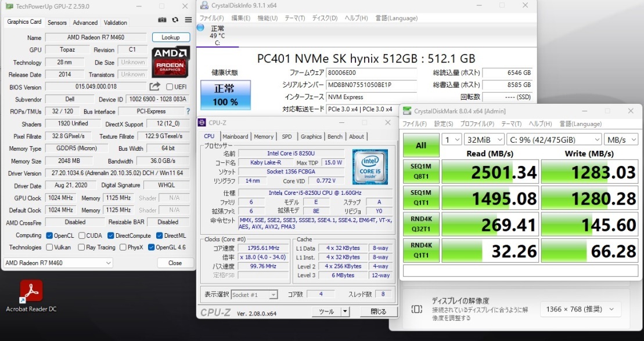Viewport: 644px width, 341px height.
Task: Click the CrystalDiskInfo title bar app icon
Action: coord(204,5)
